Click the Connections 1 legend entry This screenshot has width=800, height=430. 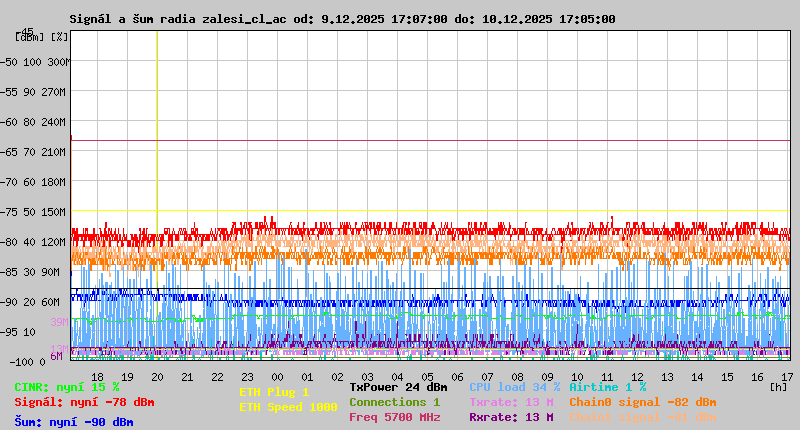tap(394, 402)
